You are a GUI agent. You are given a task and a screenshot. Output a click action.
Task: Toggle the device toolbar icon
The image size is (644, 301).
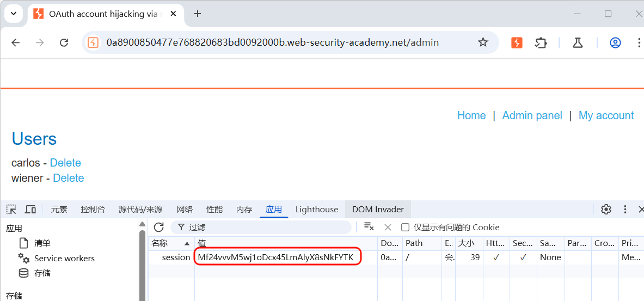pos(30,210)
